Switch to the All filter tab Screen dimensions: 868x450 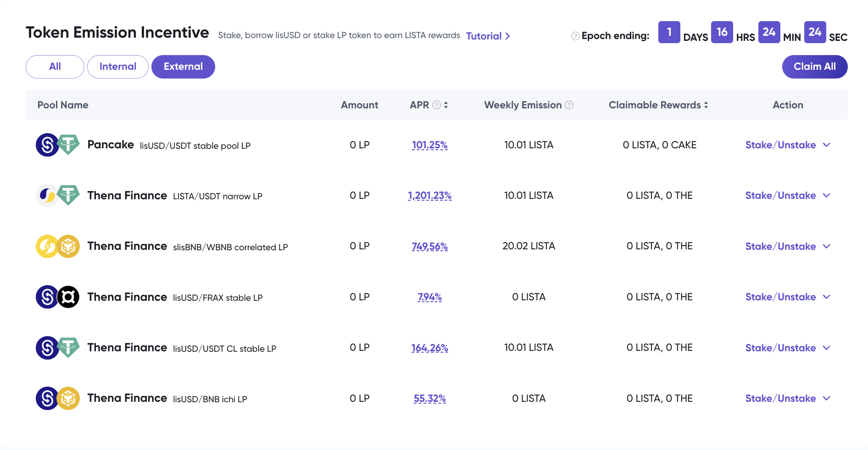pyautogui.click(x=55, y=67)
